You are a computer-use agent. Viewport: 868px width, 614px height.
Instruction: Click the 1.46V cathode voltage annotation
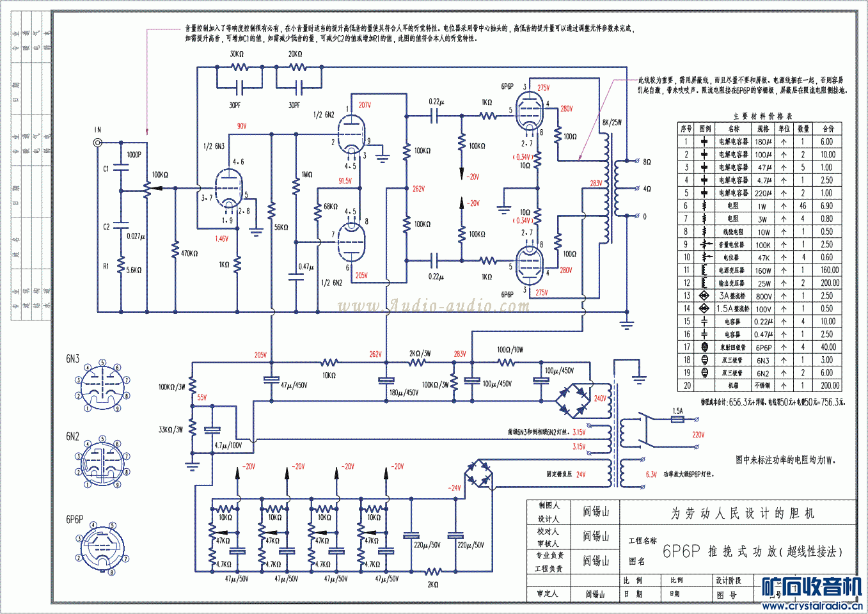click(x=221, y=239)
